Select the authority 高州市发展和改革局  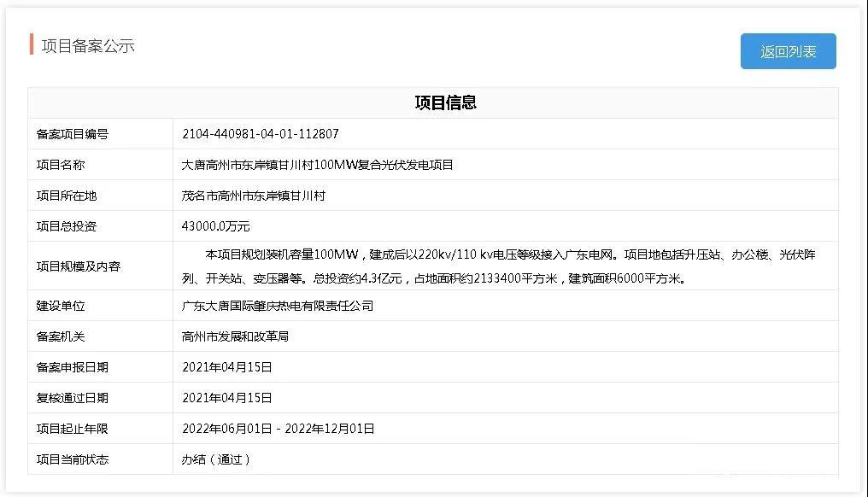[x=235, y=336]
